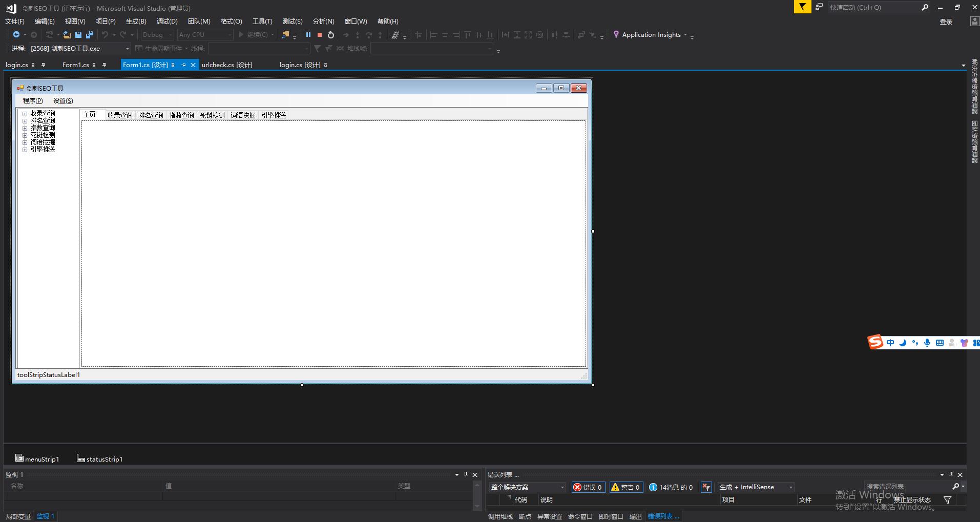Toggle pin on Form1.cs design tab
This screenshot has height=522, width=980.
point(183,65)
